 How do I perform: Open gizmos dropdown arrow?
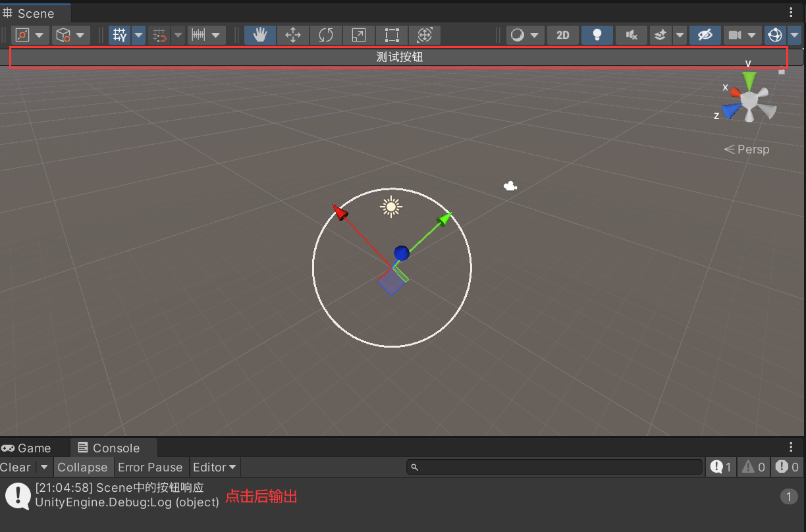pos(794,35)
